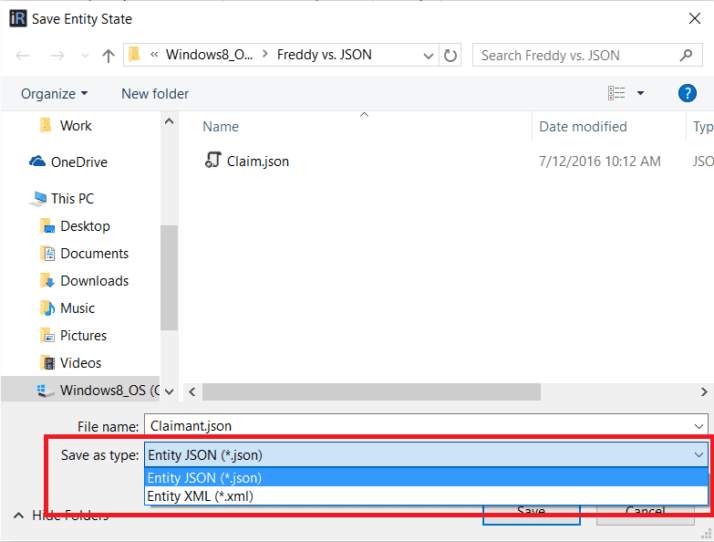Click the Up one level arrow
Image resolution: width=714 pixels, height=542 pixels.
108,56
